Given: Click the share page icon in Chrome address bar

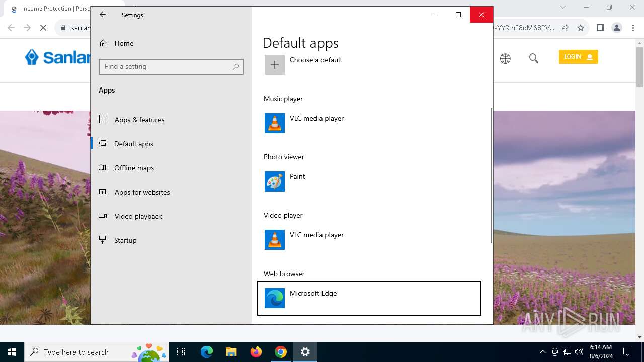Looking at the screenshot, I should pos(565,28).
